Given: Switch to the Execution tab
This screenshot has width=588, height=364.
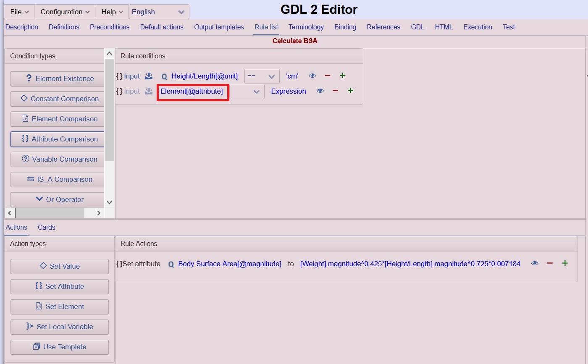Looking at the screenshot, I should (478, 27).
